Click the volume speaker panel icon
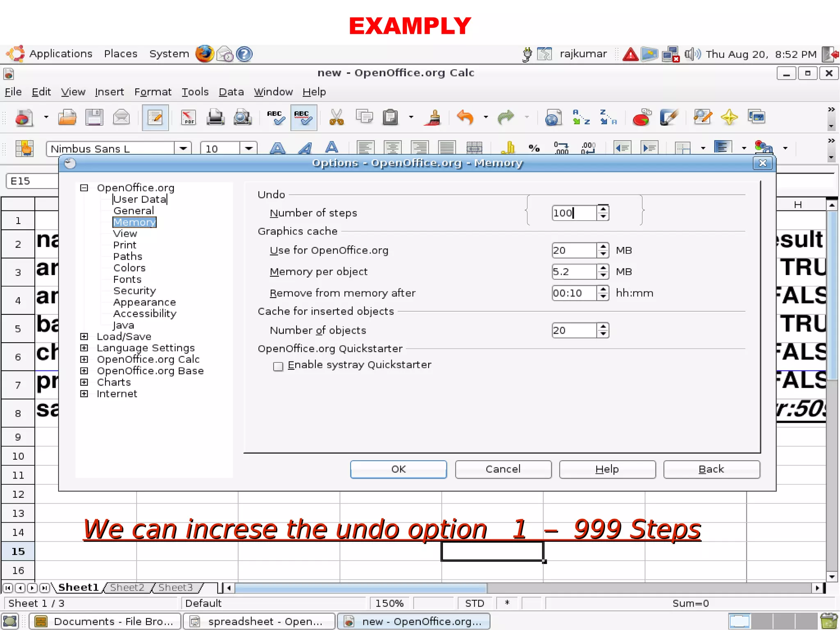840x630 pixels. pyautogui.click(x=692, y=54)
